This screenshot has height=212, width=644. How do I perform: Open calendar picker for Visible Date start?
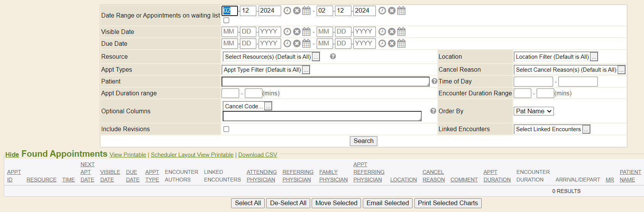(306, 32)
